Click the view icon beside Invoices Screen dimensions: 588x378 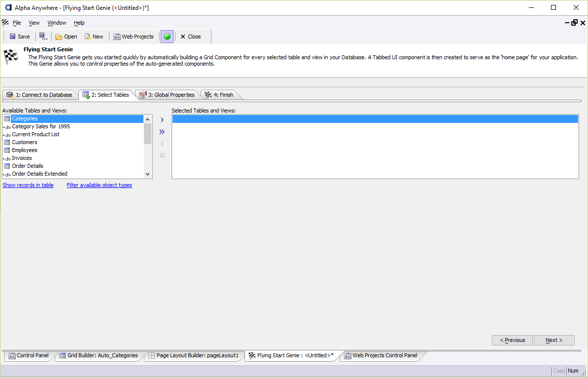(x=7, y=158)
